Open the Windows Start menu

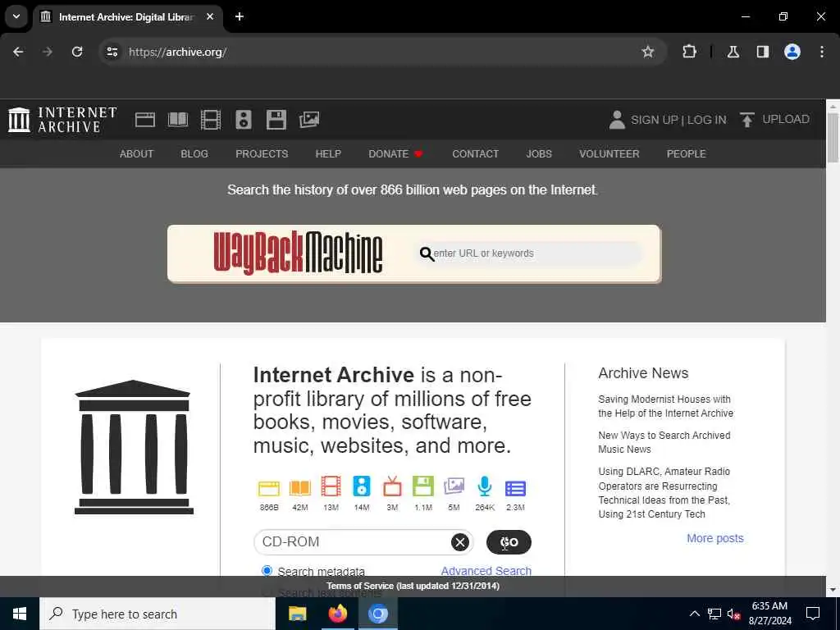[x=20, y=614]
